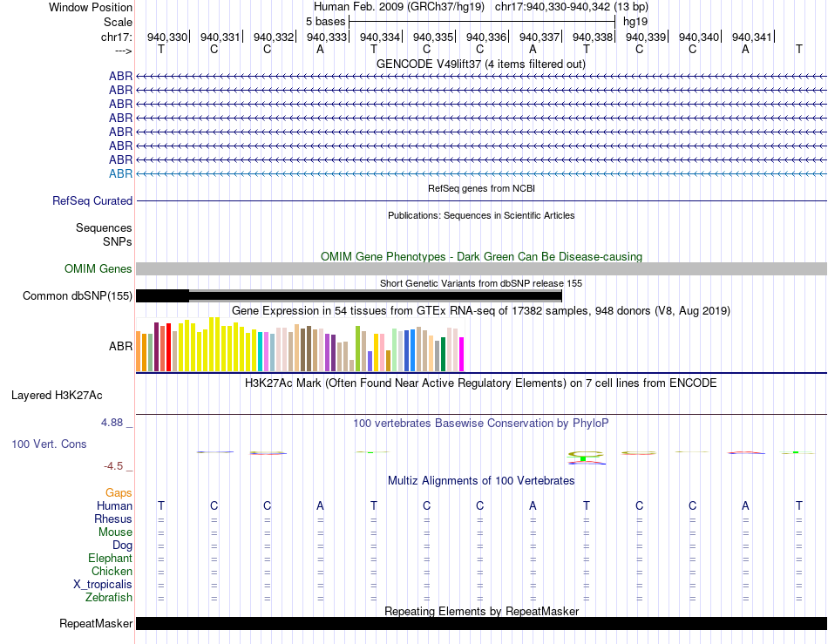The width and height of the screenshot is (828, 644).
Task: Click the Scale label
Action: point(118,22)
